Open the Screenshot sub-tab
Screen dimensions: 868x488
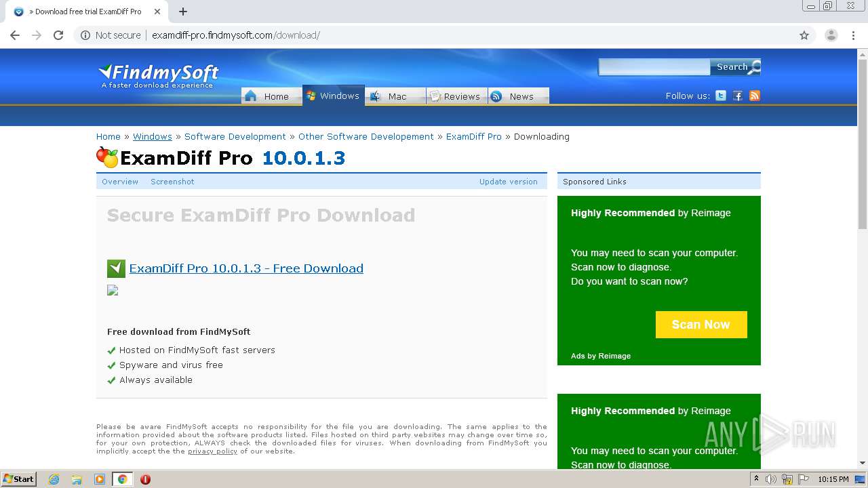172,182
